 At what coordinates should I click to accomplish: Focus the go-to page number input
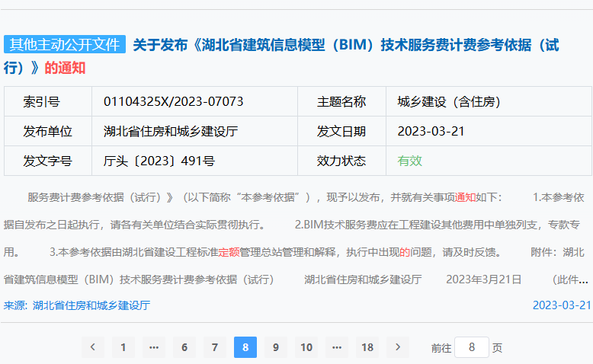(472, 347)
